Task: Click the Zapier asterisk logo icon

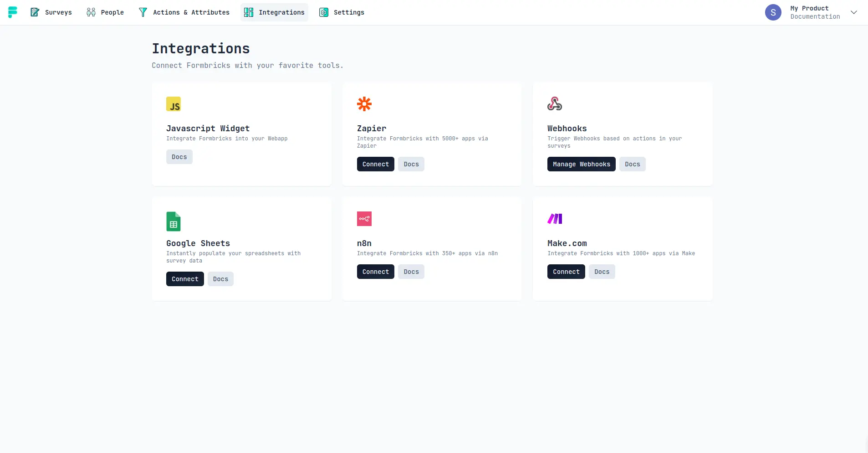Action: point(364,104)
